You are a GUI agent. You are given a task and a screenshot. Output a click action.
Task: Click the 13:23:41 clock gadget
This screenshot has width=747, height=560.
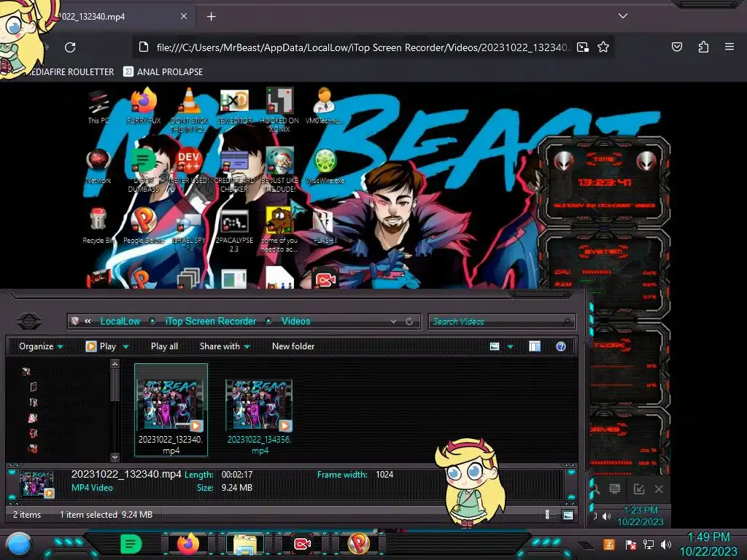coord(605,182)
